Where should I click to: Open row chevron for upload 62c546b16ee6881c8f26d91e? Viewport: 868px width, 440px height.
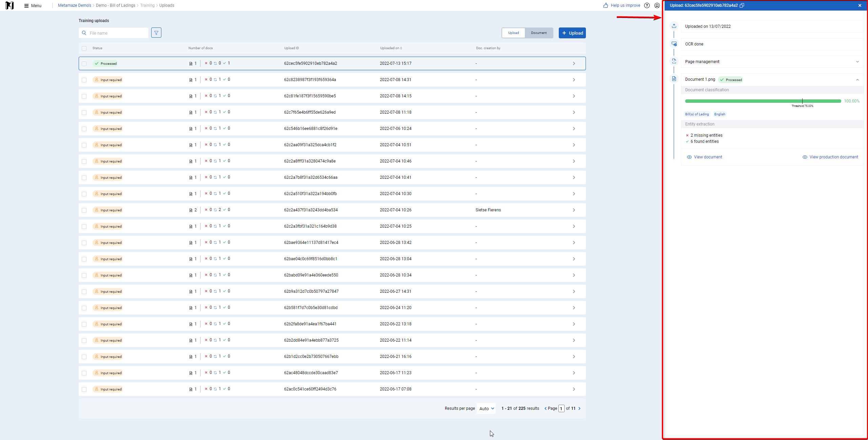tap(574, 129)
